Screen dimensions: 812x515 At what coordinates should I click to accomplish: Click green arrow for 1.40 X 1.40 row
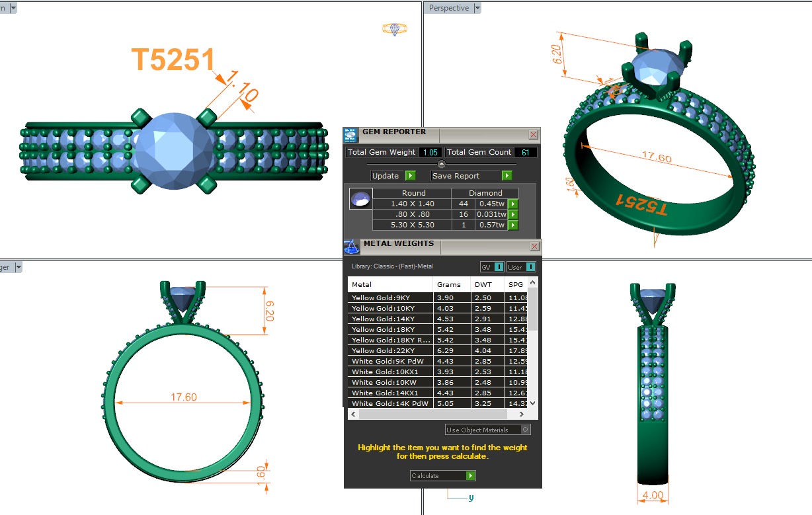coord(513,204)
